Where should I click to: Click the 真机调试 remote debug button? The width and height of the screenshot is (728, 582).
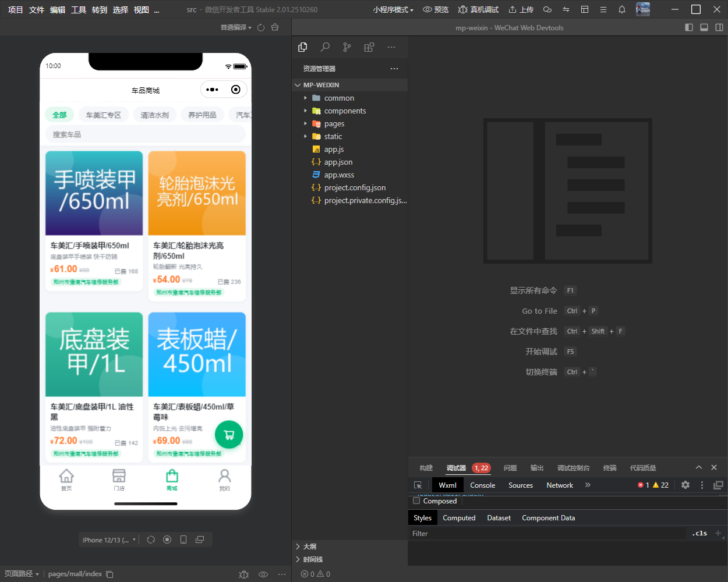coord(479,9)
